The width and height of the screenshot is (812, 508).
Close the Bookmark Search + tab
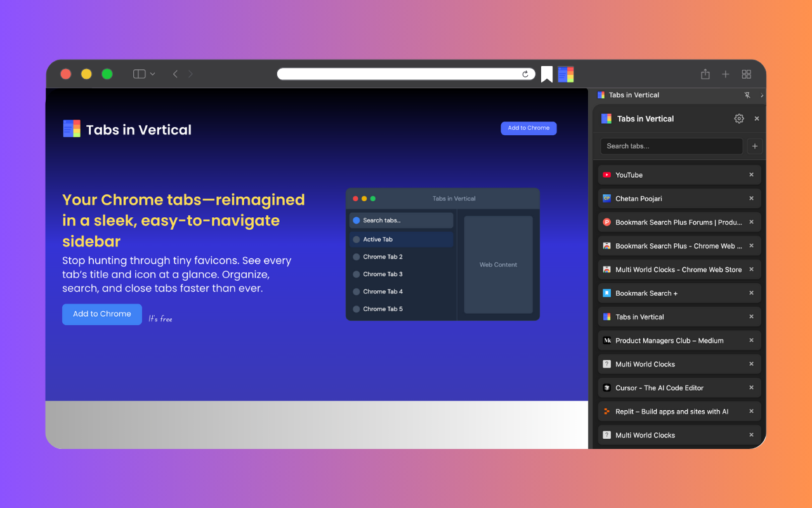(x=752, y=293)
